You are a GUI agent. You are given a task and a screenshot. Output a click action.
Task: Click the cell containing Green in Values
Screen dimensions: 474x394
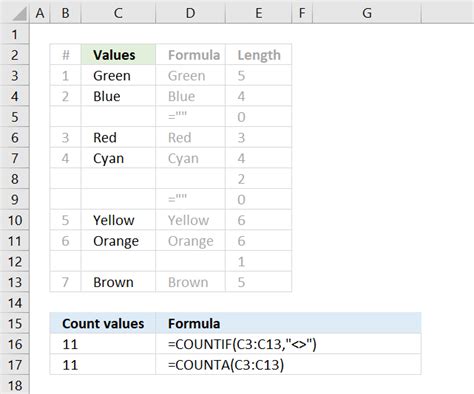[x=118, y=76]
